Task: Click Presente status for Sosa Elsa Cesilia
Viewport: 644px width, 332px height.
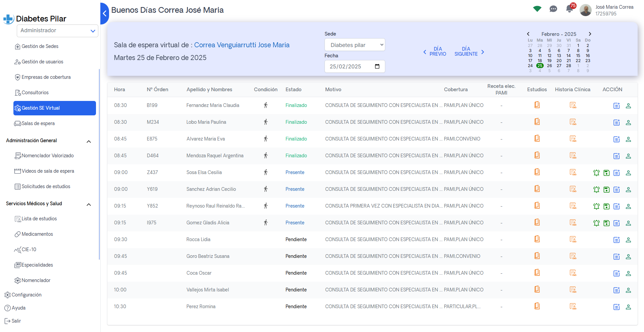Action: click(x=295, y=172)
